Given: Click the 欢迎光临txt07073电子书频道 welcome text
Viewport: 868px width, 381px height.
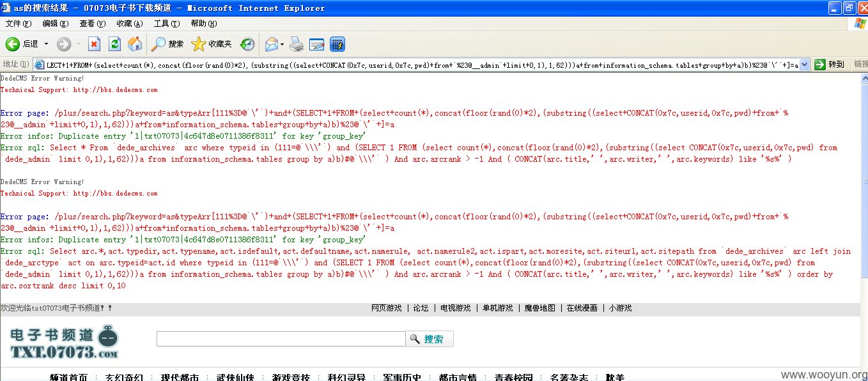Looking at the screenshot, I should [56, 308].
